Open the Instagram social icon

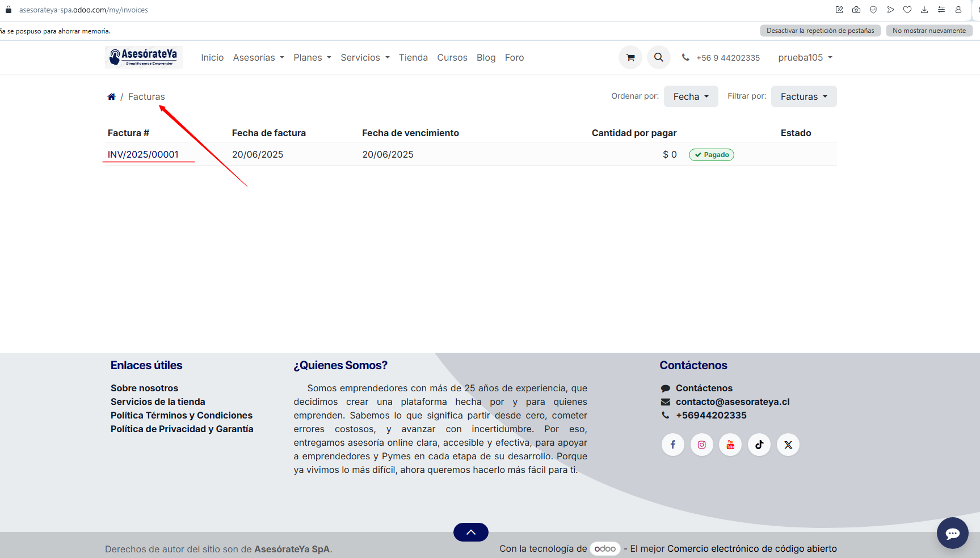(x=701, y=445)
